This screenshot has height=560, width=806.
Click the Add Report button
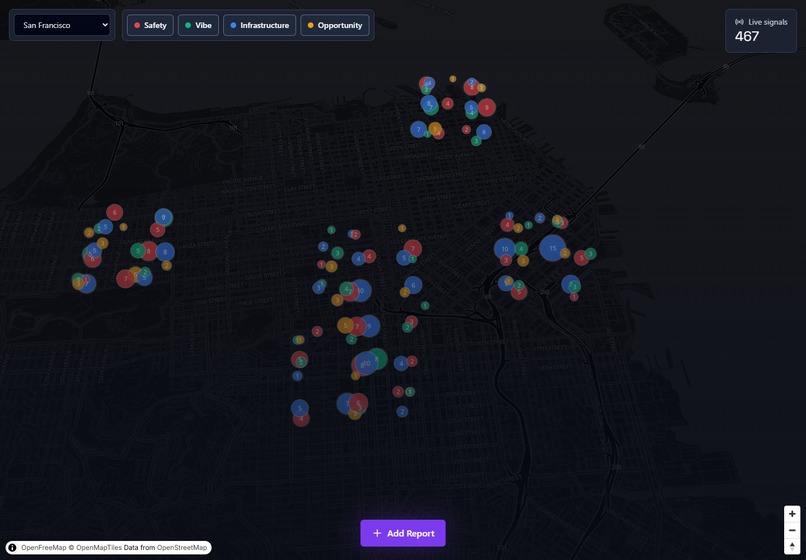[403, 533]
